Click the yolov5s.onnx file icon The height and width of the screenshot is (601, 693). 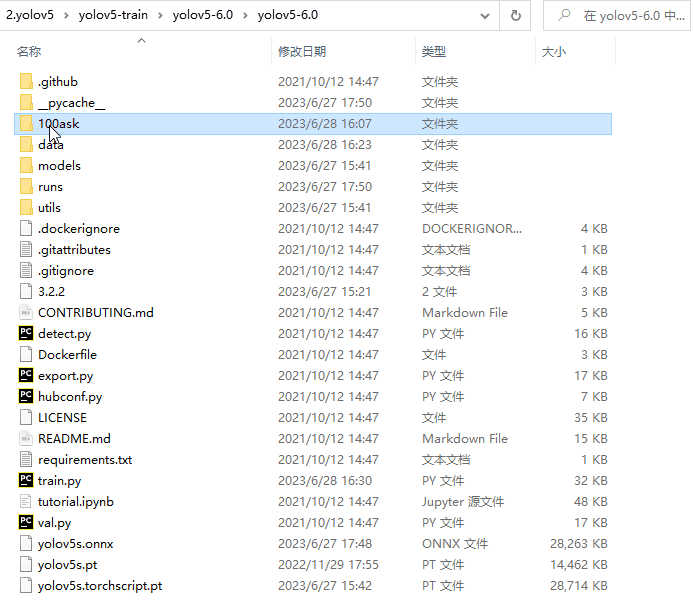coord(26,543)
